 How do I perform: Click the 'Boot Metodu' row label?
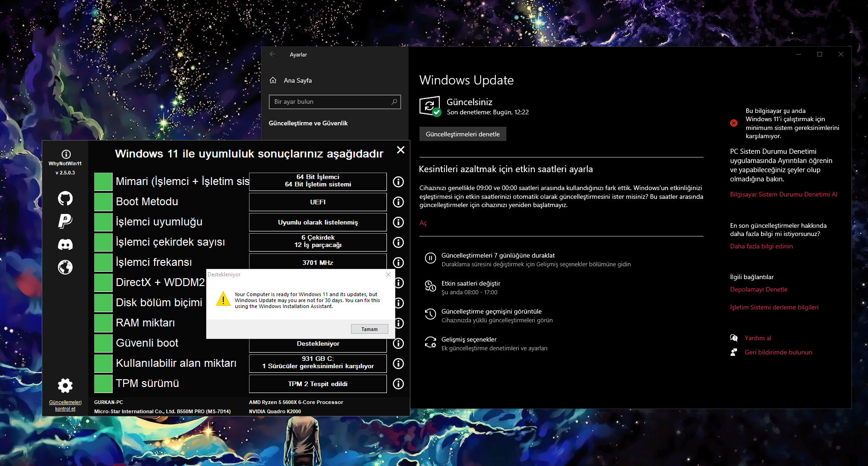coord(147,202)
